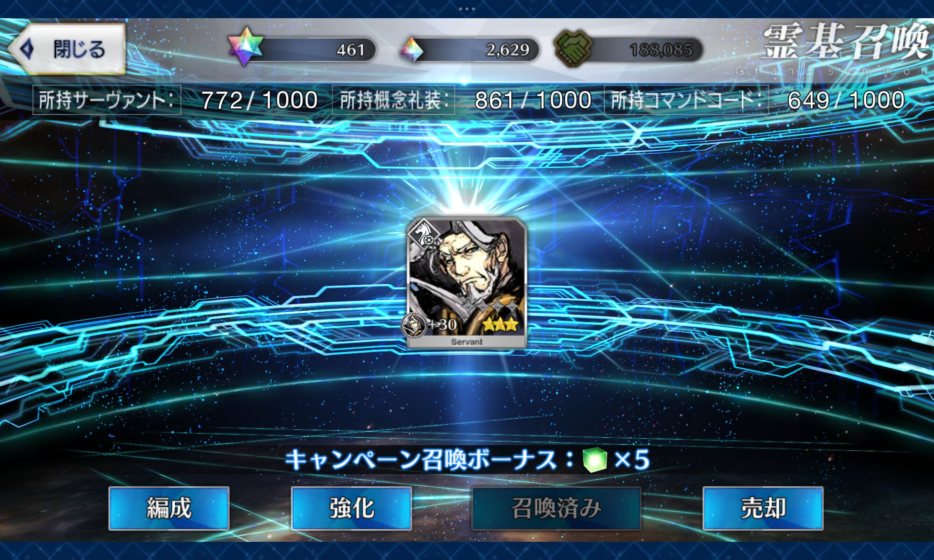Viewport: 934px width, 560px height.
Task: Tap the three dots handle at top
Action: (467, 9)
